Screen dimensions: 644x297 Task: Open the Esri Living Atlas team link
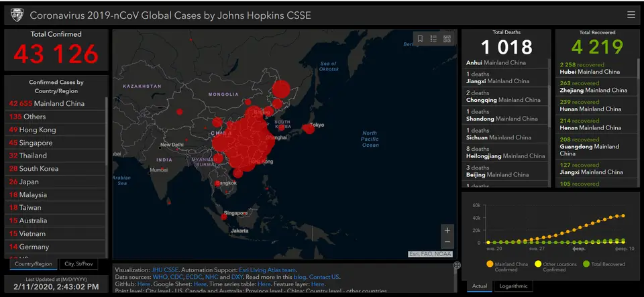268,270
